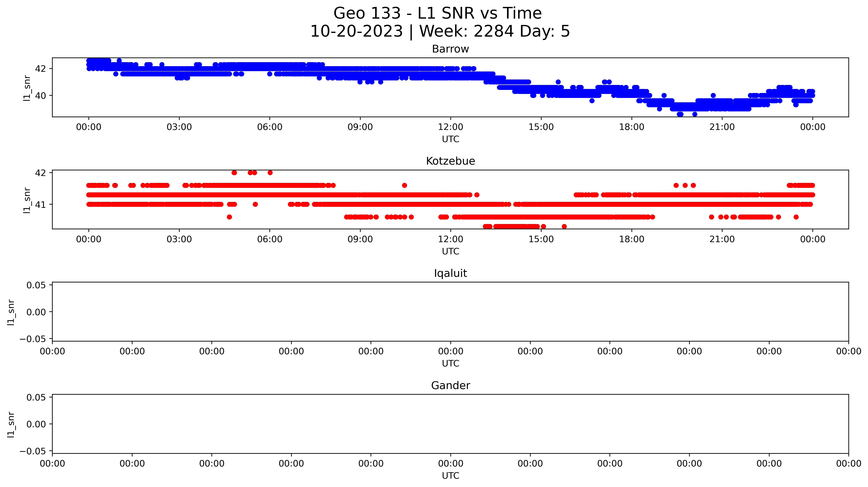The width and height of the screenshot is (868, 487).
Task: Click the '12:00' x-tick on Kotzebue plot
Action: 451,239
